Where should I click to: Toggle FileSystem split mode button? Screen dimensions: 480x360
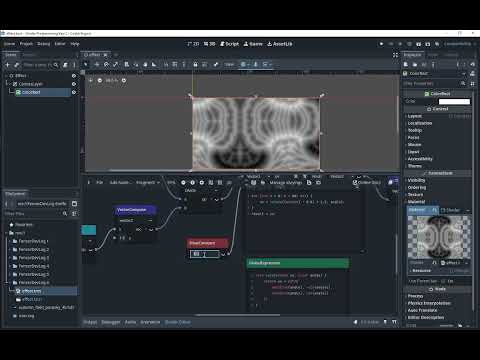(x=74, y=204)
